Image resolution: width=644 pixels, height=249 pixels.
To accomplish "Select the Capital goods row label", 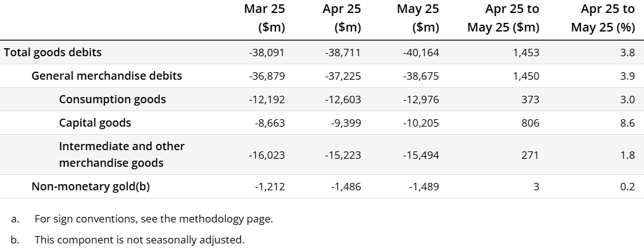I will click(x=95, y=123).
